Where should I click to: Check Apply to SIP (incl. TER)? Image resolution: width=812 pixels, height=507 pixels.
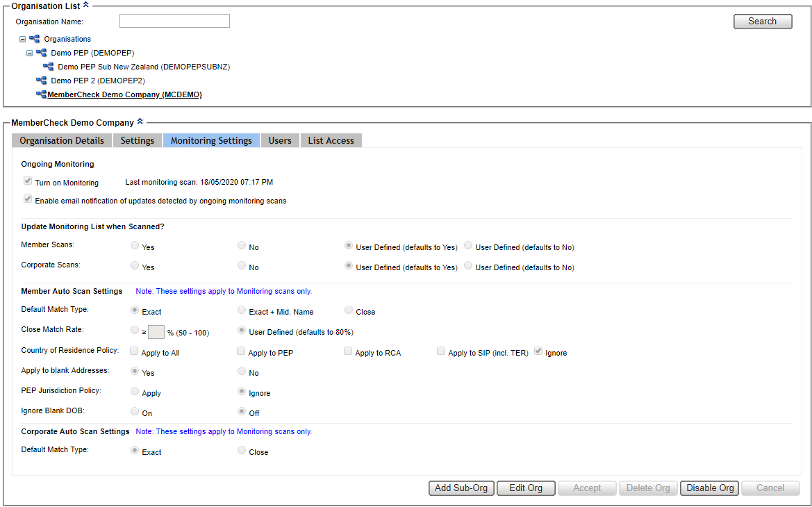(440, 351)
